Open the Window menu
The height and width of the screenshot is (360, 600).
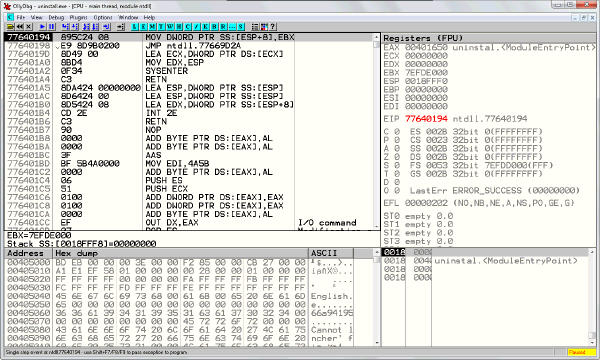click(128, 17)
